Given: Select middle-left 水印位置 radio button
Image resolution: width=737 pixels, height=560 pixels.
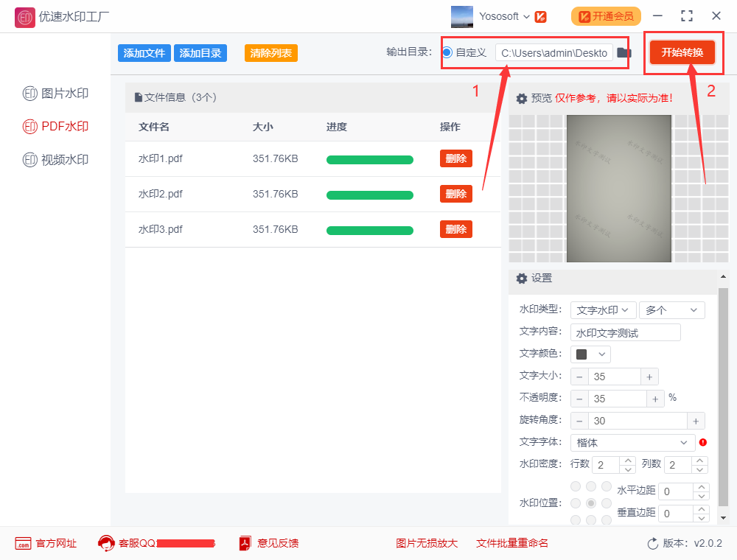Looking at the screenshot, I should coord(576,503).
